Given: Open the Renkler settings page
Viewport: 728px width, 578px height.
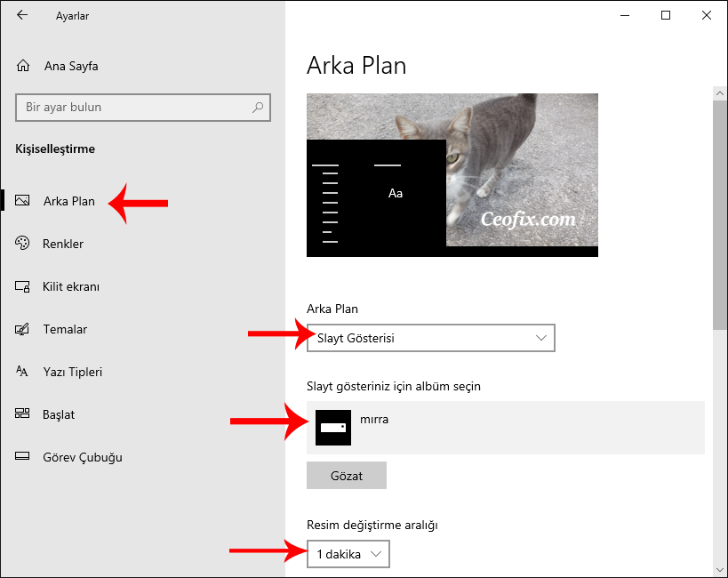Looking at the screenshot, I should coord(142,244).
